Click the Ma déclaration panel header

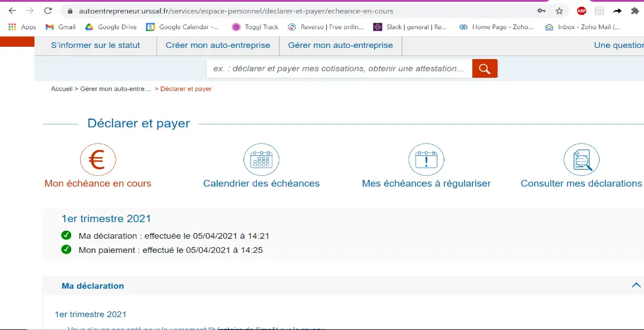[x=343, y=286]
